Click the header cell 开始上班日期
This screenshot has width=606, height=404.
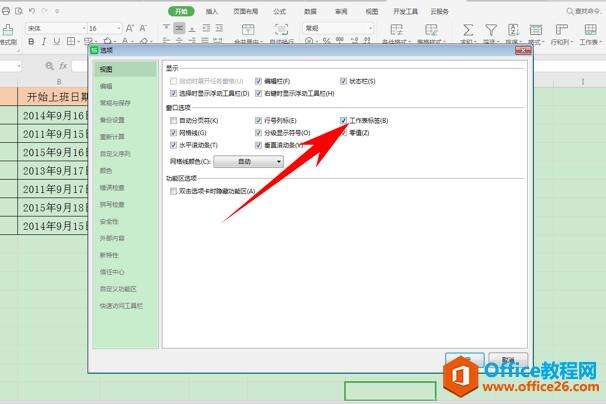(53, 97)
